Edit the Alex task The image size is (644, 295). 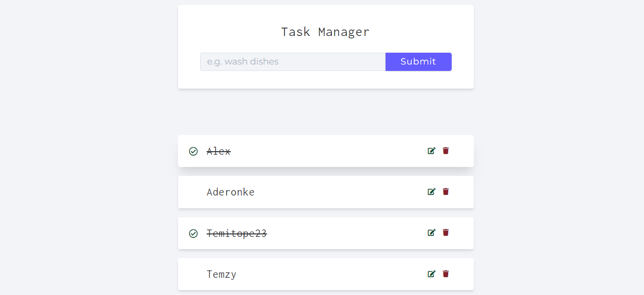click(431, 151)
